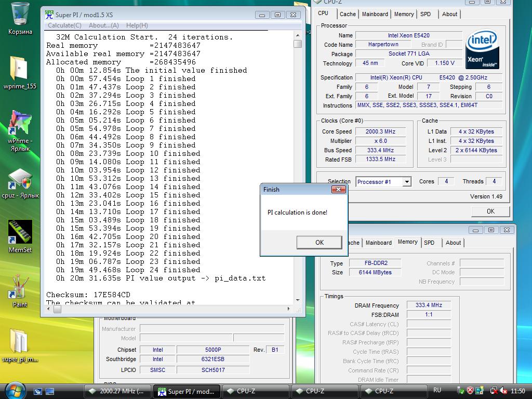
Task: Maximize the Super PI window
Action: [x=277, y=15]
